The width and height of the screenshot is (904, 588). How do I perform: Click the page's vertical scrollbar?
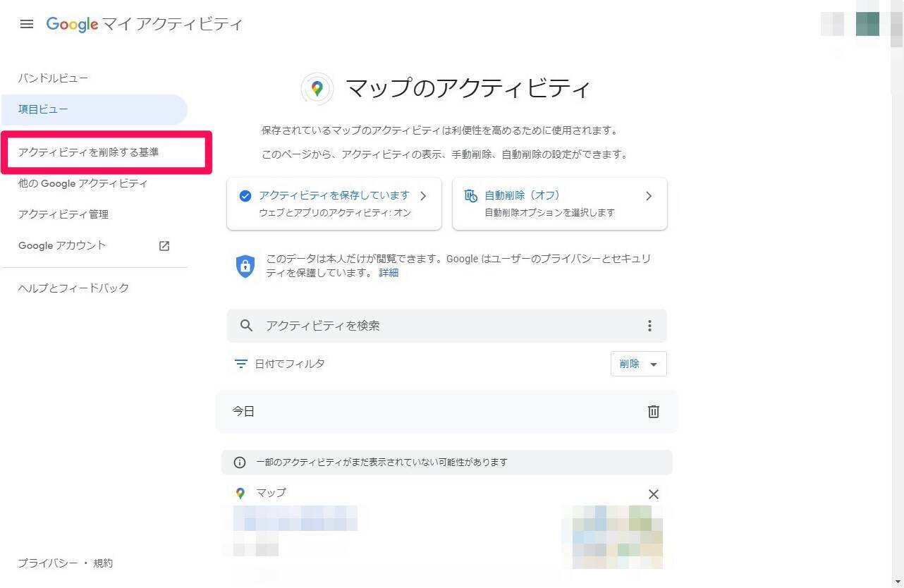coord(897,294)
